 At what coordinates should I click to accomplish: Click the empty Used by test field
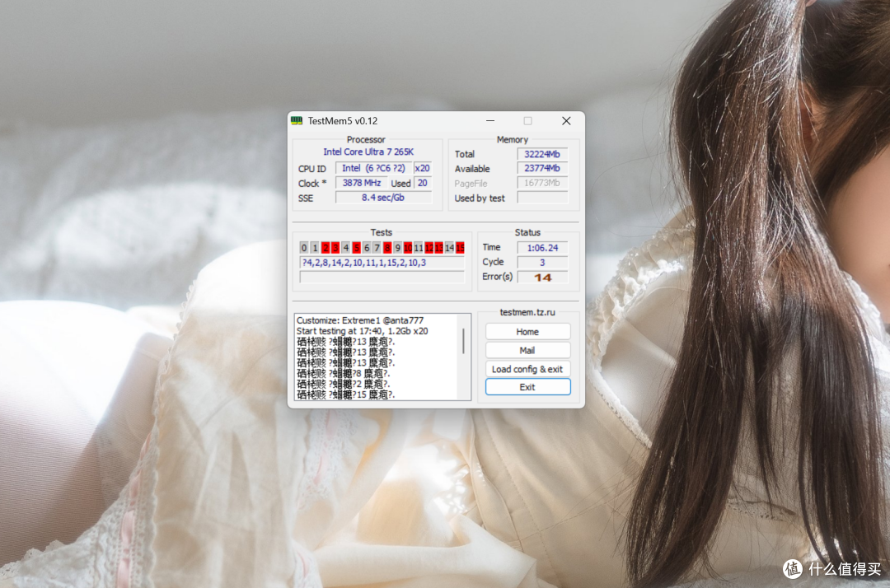coord(542,198)
